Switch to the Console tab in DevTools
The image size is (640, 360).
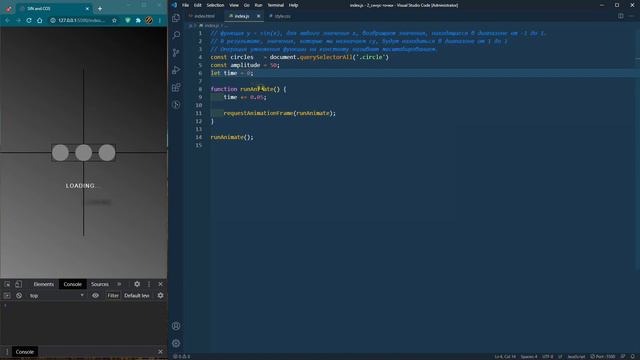[x=73, y=284]
